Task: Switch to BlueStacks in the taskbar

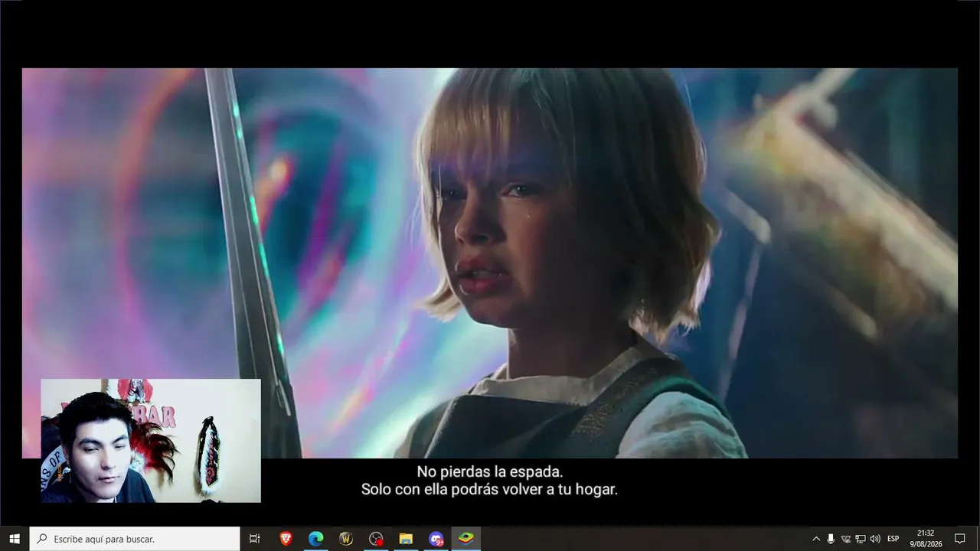Action: tap(465, 539)
